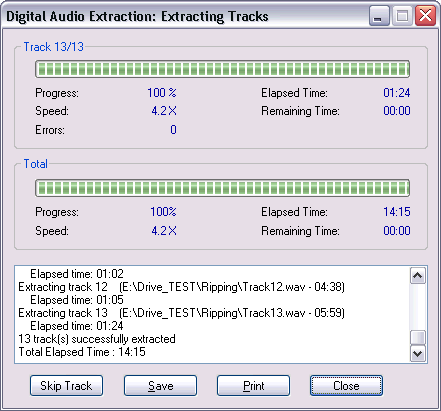Screen dimensions: 441x411
Task: Select the 'Extracting track 12' log line
Action: (x=181, y=287)
